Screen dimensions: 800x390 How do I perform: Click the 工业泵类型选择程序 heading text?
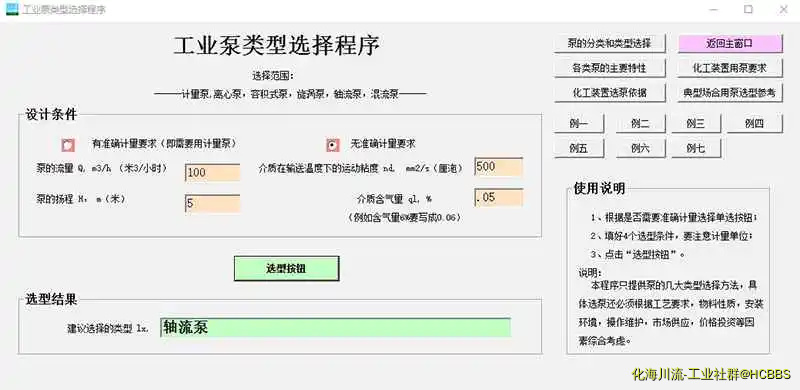tap(277, 46)
